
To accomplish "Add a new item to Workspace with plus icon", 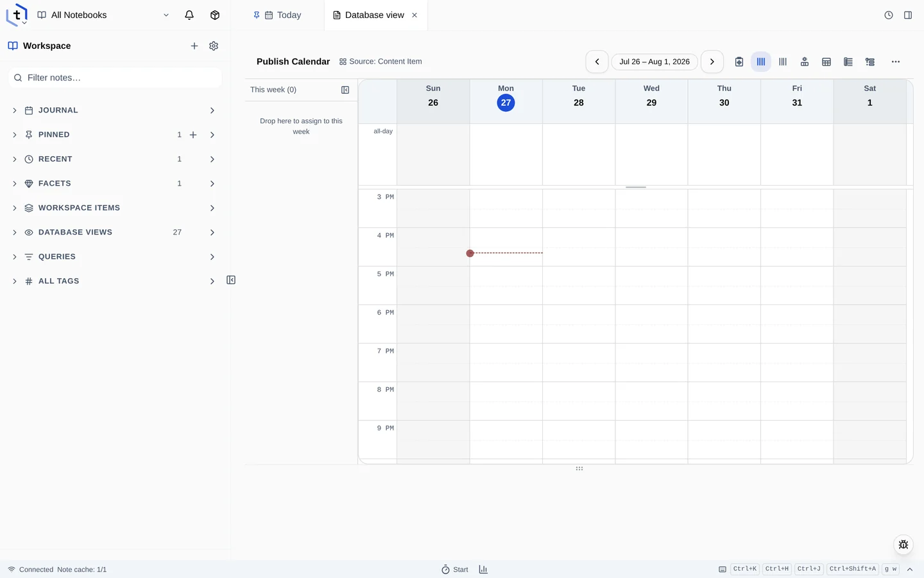I will 194,46.
